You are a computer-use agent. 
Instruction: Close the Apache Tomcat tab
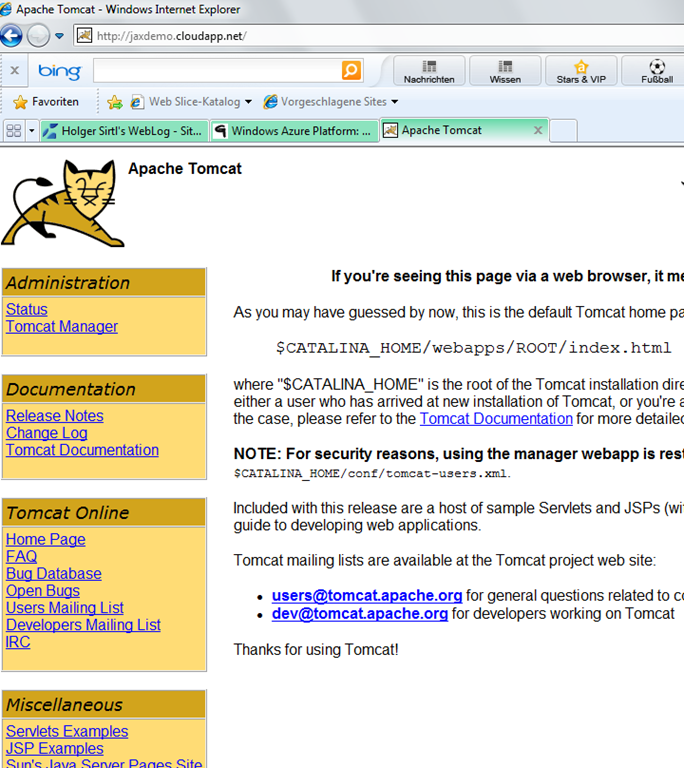point(538,130)
